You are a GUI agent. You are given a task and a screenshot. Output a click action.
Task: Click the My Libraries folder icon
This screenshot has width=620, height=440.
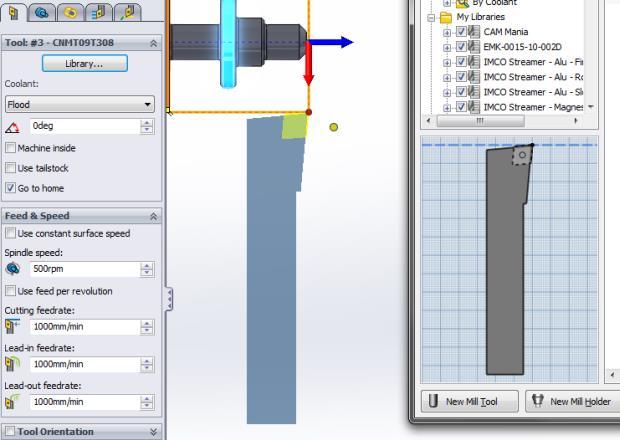pos(446,17)
